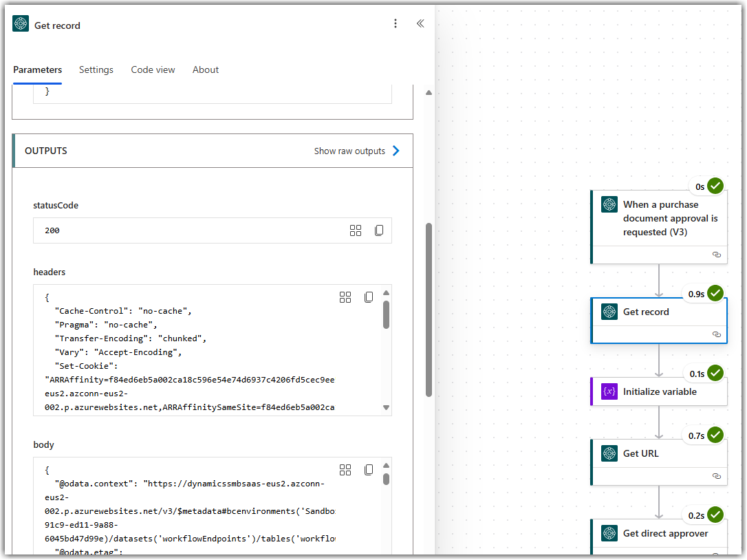The height and width of the screenshot is (560, 747).
Task: Click the Business Central icon next to Get record title
Action: pyautogui.click(x=20, y=23)
